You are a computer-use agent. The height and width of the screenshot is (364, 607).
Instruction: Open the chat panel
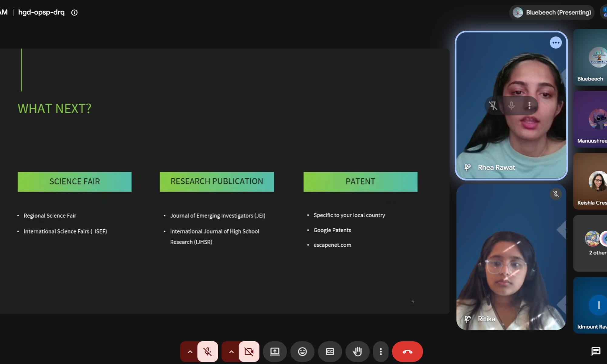[x=596, y=351]
